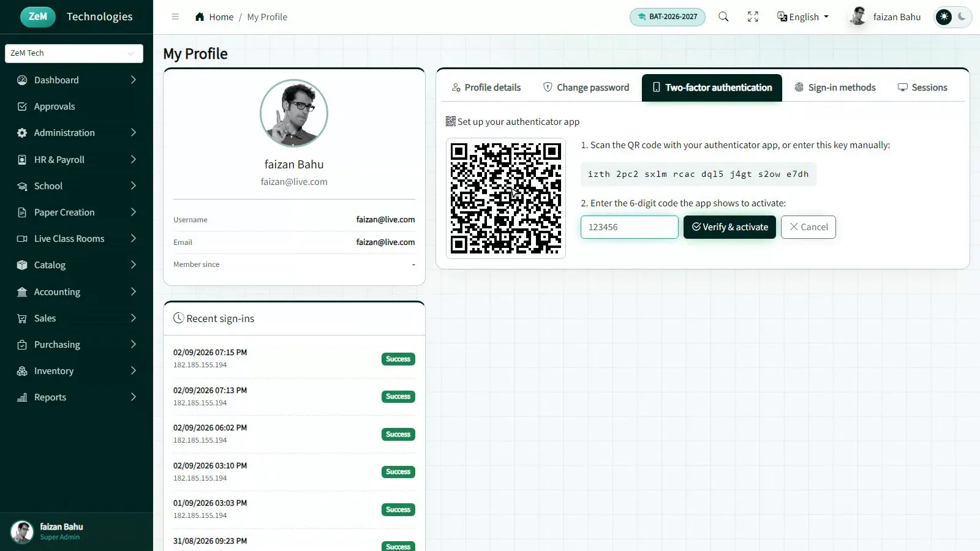Toggle the hamburger sidebar menu icon
The width and height of the screenshot is (980, 551).
click(x=175, y=17)
